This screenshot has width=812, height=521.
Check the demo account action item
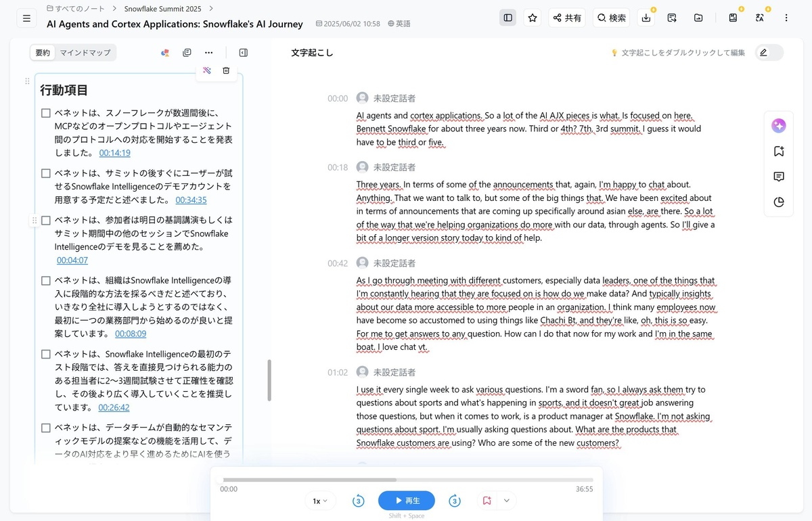[x=46, y=174]
